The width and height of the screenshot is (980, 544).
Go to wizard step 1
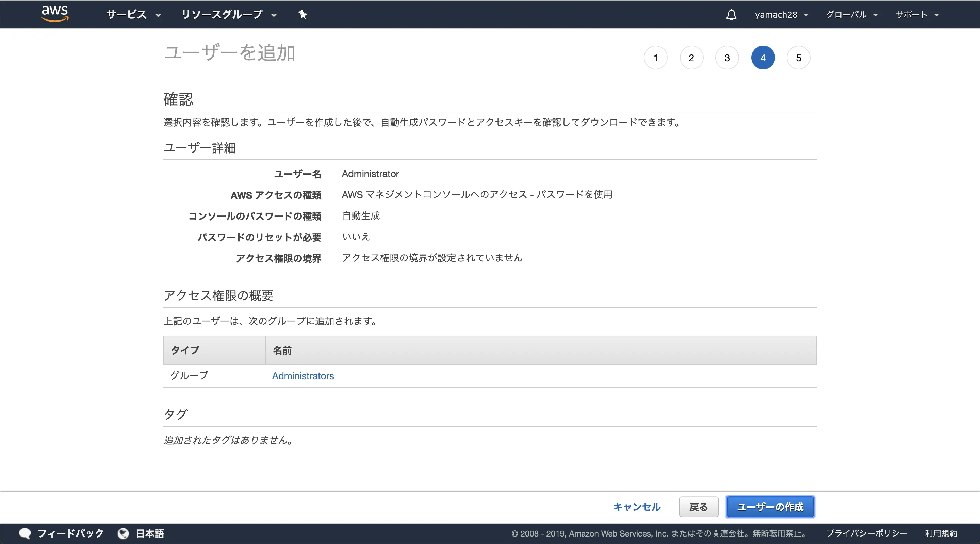tap(655, 58)
